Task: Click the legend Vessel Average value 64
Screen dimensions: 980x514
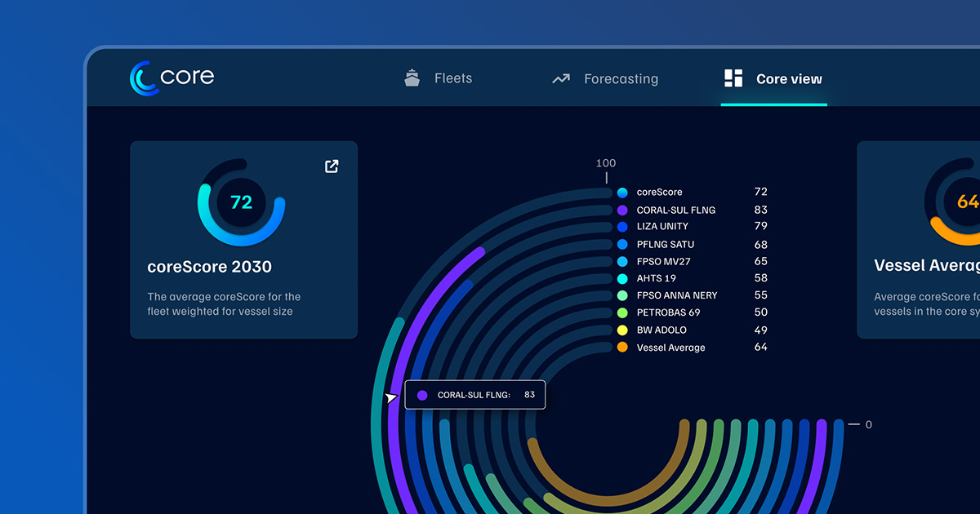Action: (760, 348)
